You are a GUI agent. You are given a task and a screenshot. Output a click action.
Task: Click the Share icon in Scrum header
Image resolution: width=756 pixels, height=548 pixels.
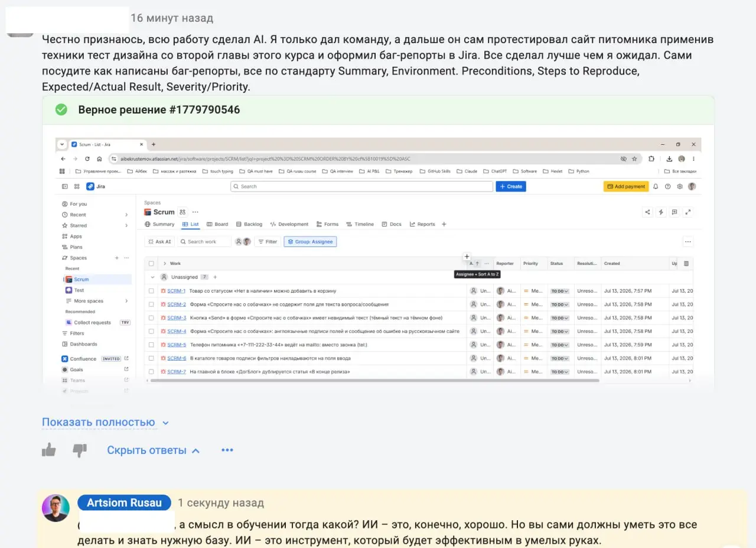point(648,212)
